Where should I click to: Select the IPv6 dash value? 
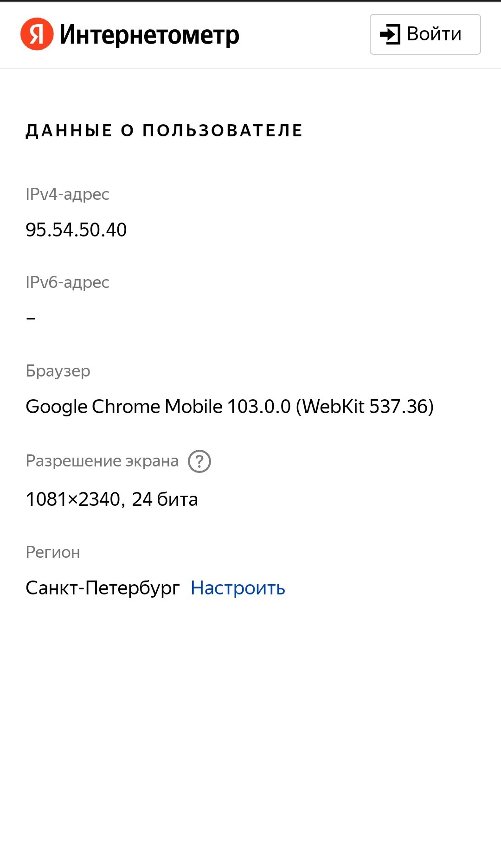point(31,319)
